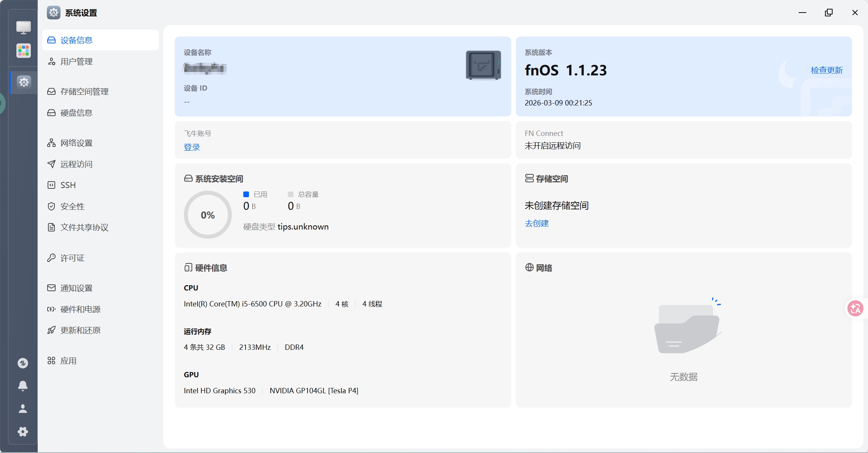Click the pink translate floating icon
This screenshot has width=868, height=453.
(855, 308)
